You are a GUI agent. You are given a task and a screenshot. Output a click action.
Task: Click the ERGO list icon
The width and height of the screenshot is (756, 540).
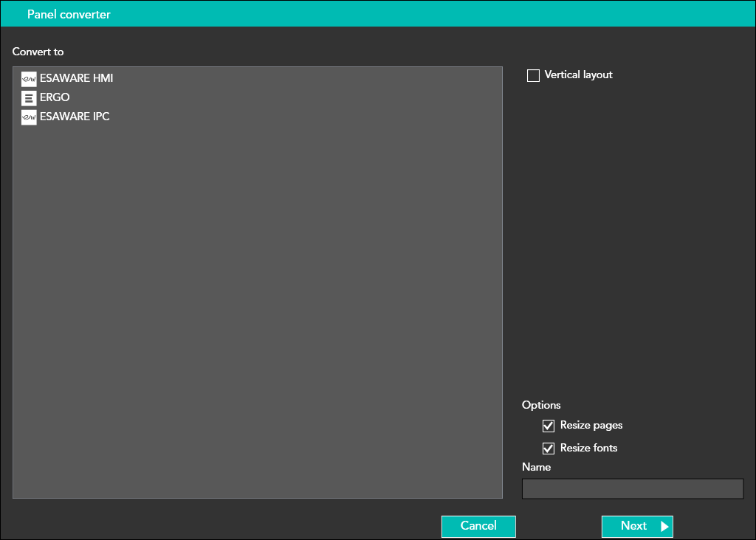point(29,98)
